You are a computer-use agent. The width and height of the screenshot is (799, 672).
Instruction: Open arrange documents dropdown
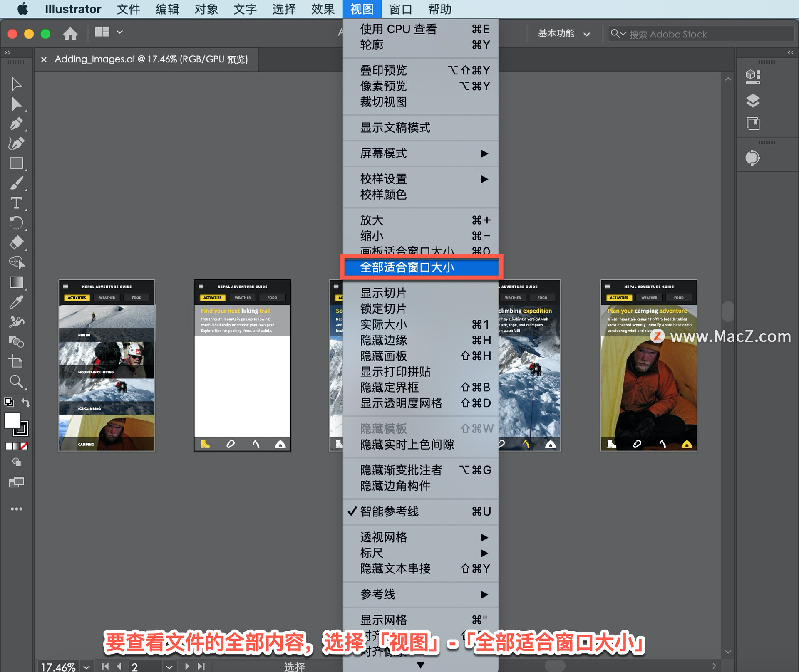pyautogui.click(x=109, y=32)
